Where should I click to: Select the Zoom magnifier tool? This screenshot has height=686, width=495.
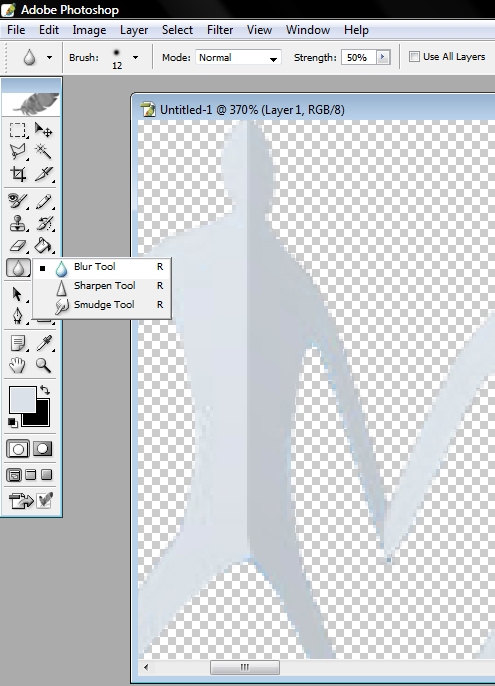(x=43, y=365)
